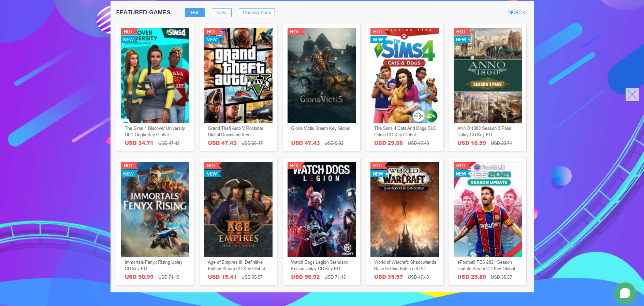Switch to the Hot tab
The image size is (644, 306).
click(x=194, y=13)
